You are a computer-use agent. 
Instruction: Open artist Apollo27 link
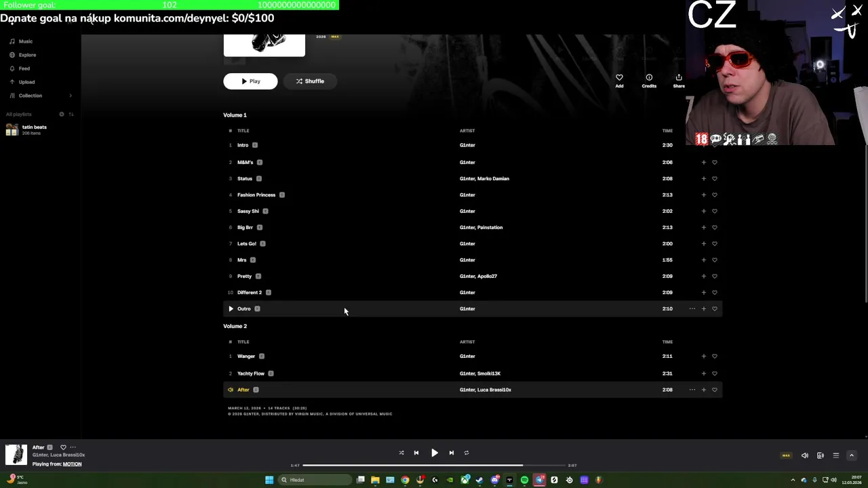point(488,277)
